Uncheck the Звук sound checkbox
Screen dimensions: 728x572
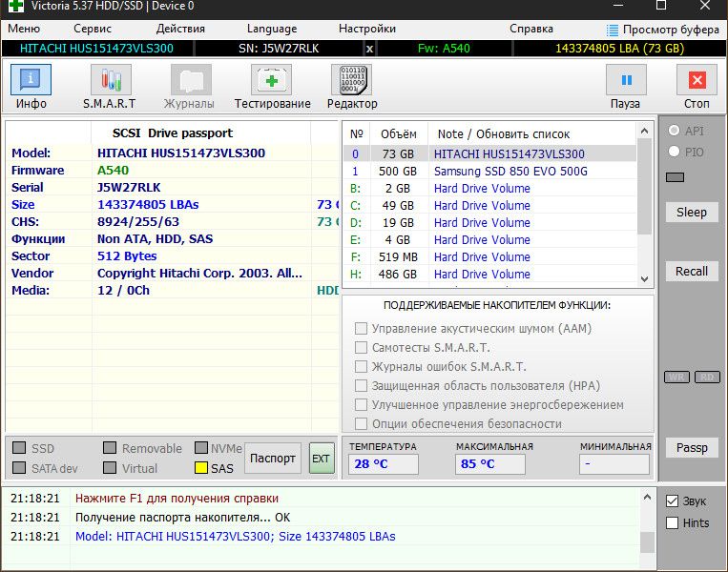672,501
